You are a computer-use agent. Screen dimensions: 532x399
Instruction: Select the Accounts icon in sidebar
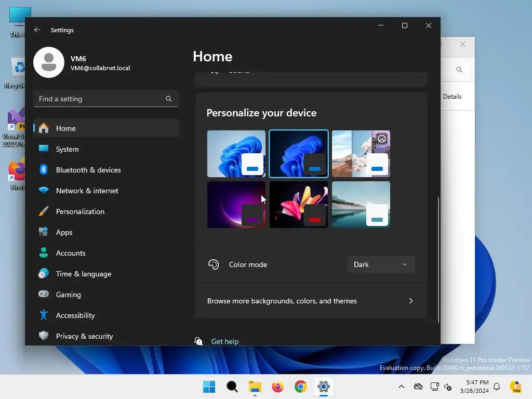pos(44,253)
